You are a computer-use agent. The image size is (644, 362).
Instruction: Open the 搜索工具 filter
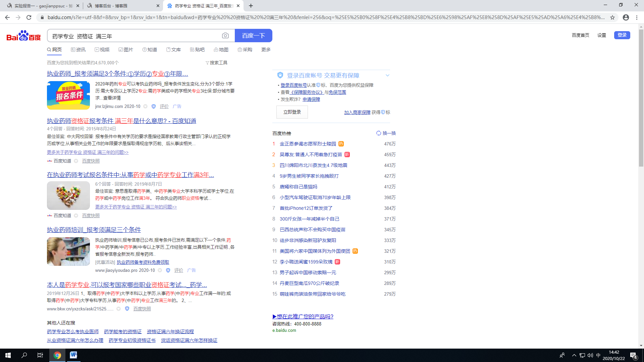coord(217,63)
